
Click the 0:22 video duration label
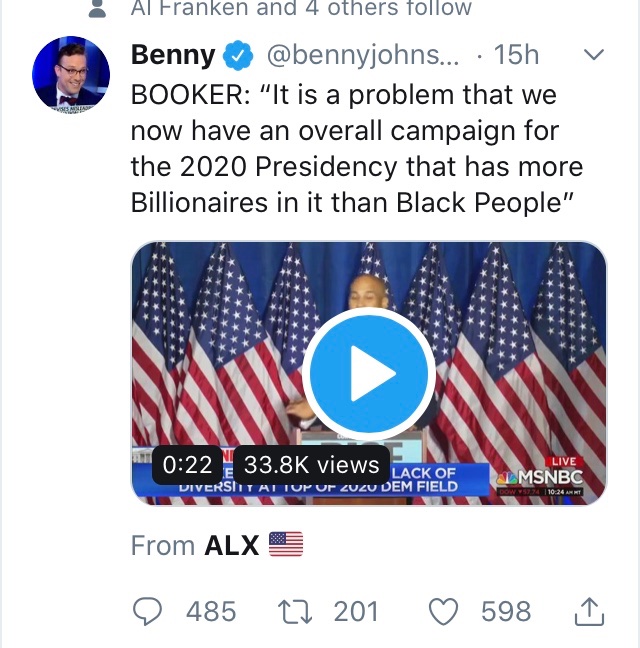pyautogui.click(x=187, y=464)
